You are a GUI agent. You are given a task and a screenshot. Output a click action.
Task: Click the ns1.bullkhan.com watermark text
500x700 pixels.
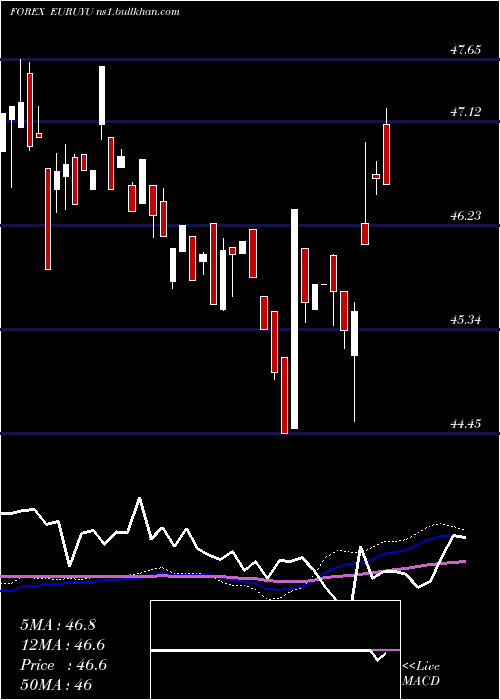(x=138, y=12)
